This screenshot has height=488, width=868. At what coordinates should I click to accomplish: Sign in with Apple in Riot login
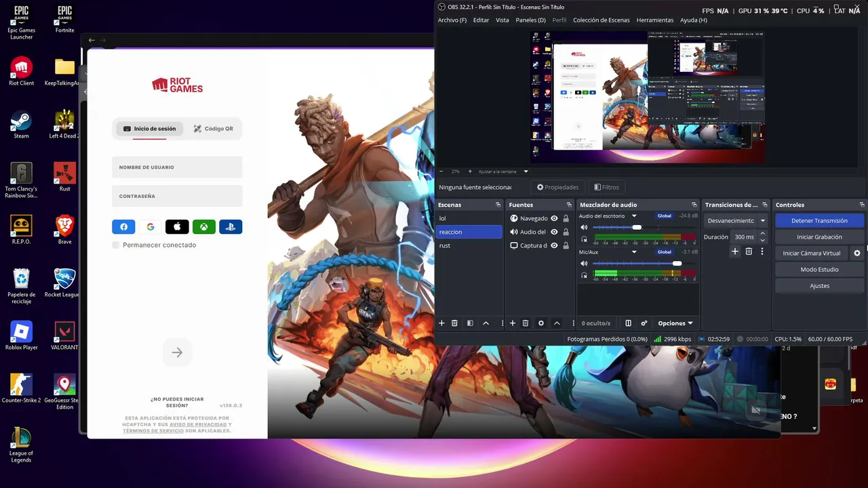[177, 227]
